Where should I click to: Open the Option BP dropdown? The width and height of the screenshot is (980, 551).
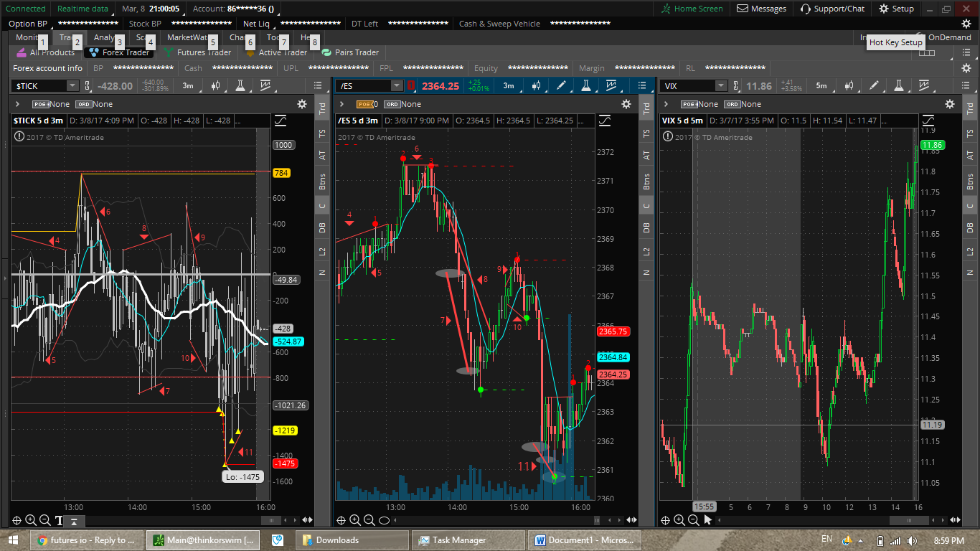[31, 24]
